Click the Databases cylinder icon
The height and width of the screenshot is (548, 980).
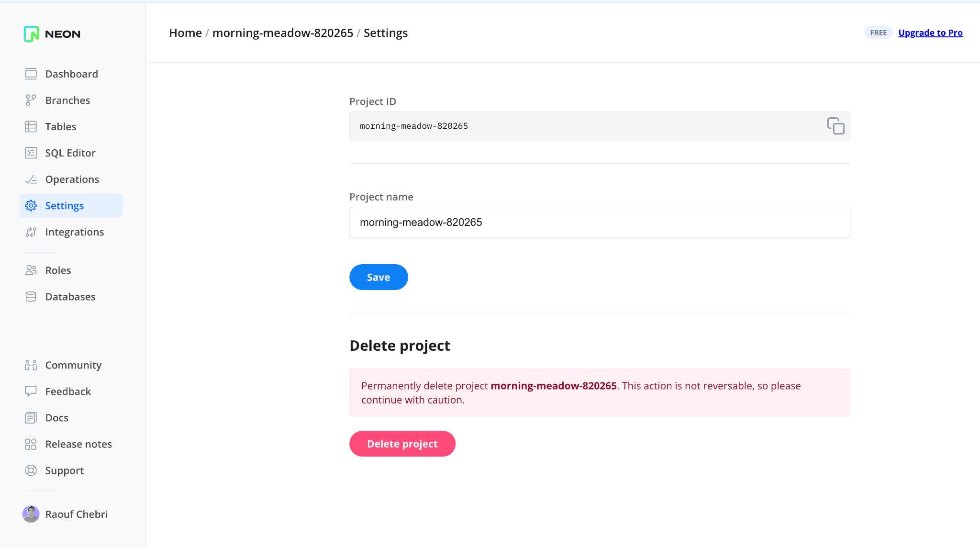pyautogui.click(x=31, y=297)
